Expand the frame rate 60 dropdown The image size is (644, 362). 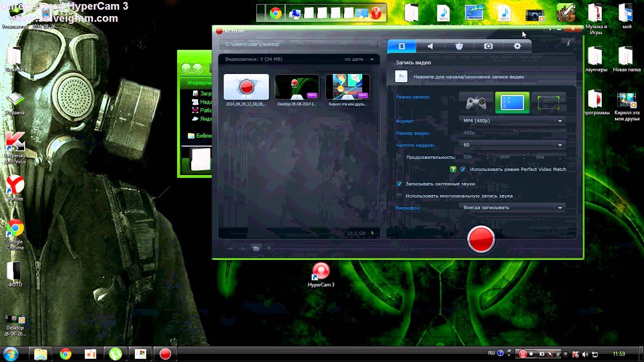(512, 145)
